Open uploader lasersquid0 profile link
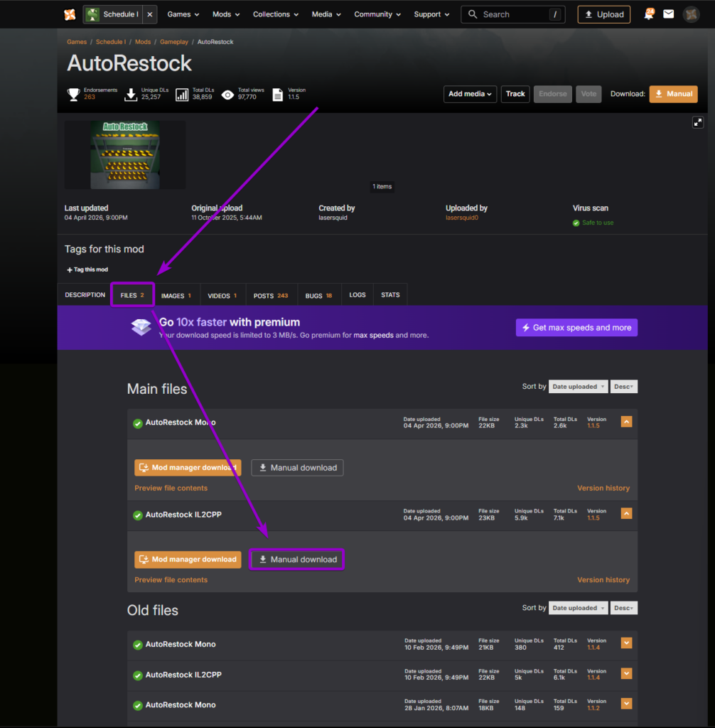 (461, 218)
